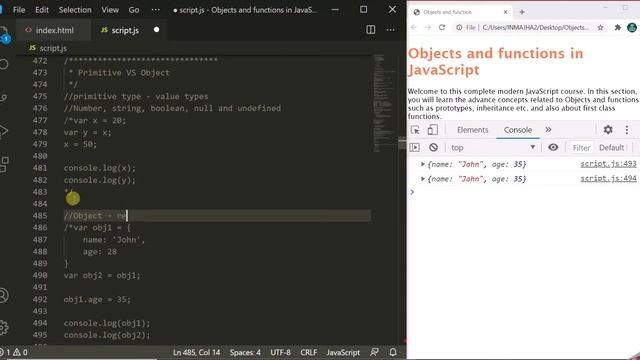Open JavaScript context dropdown 'top'
Image resolution: width=640 pixels, height=360 pixels.
click(493, 147)
